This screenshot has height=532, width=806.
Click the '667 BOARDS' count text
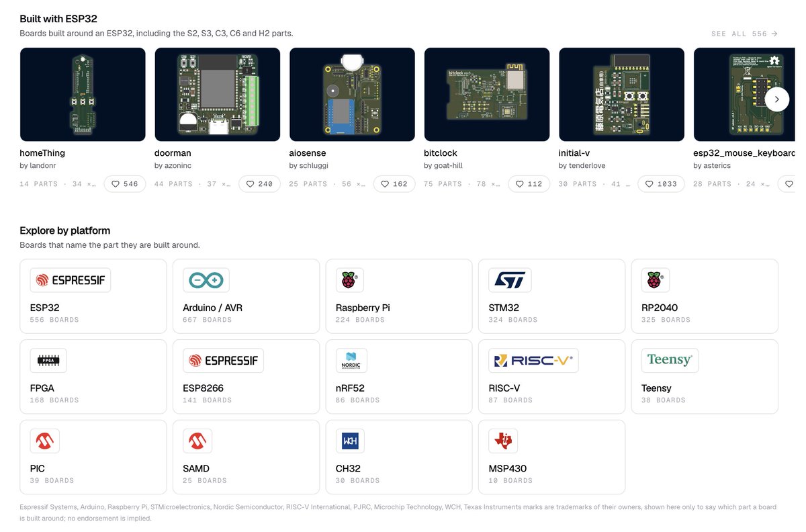(208, 320)
